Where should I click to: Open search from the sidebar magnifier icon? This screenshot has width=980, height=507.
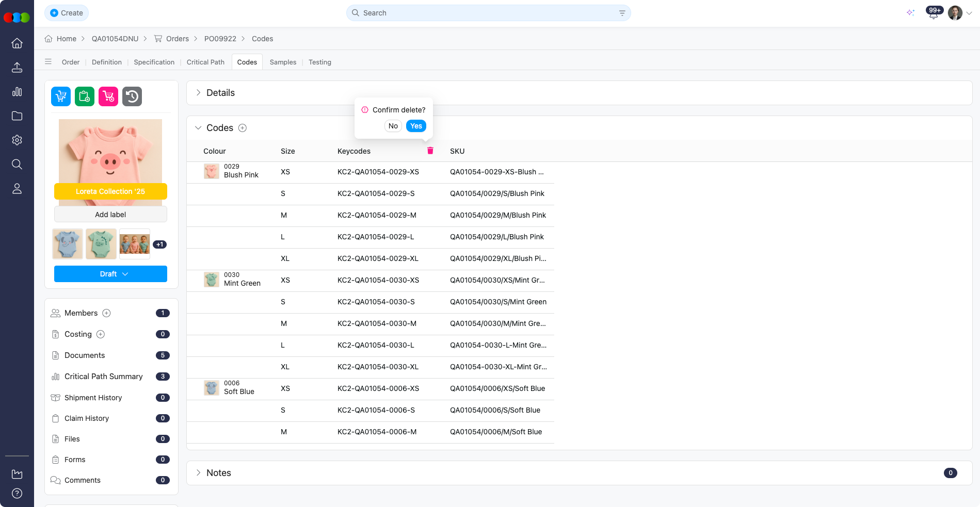pos(17,164)
